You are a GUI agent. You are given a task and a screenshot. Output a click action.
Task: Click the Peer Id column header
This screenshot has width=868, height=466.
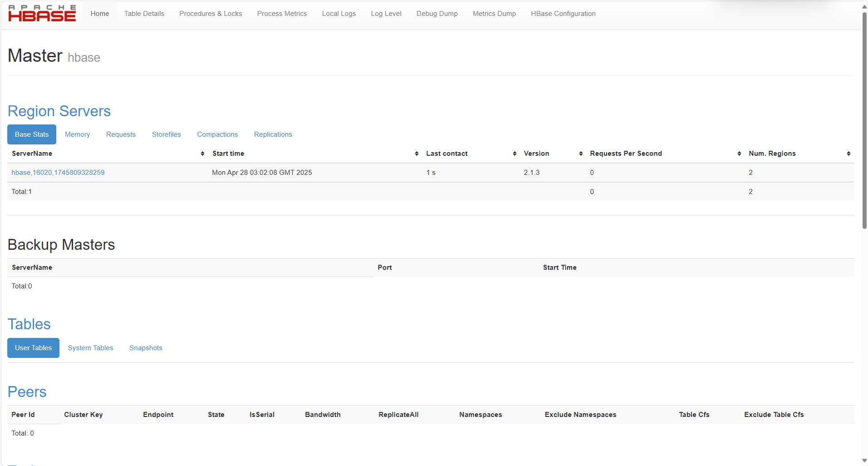(23, 415)
